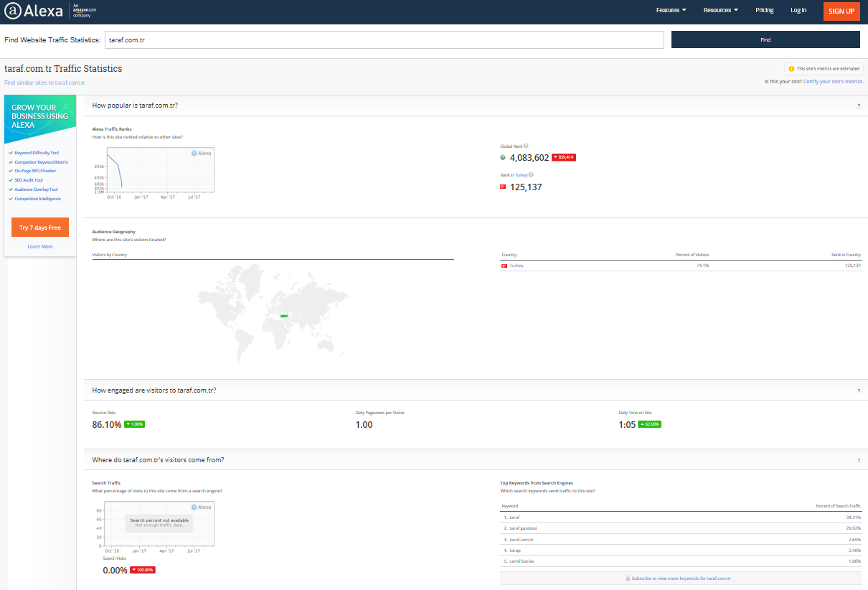This screenshot has height=590, width=868.
Task: Click the Percent of Visitors column header
Action: point(692,255)
